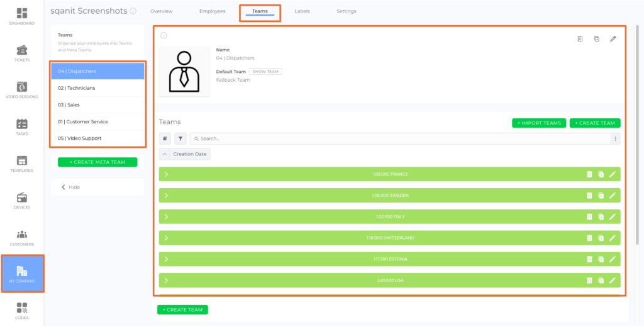Expand the 1.10.000 SWITZERLAND team row
Viewport: 644px width, 331px height.
tap(166, 238)
